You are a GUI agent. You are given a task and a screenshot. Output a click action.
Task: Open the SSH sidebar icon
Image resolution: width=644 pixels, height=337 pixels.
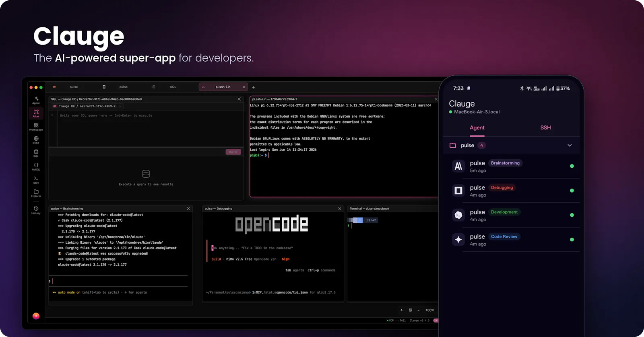click(36, 180)
